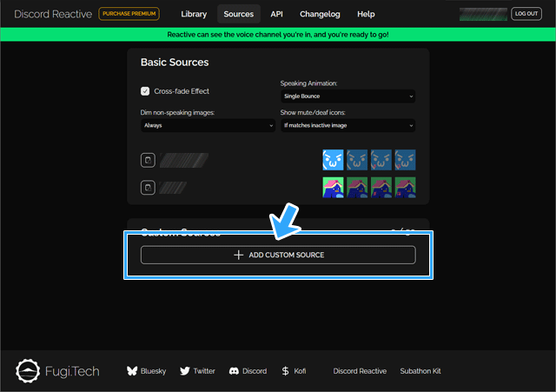This screenshot has width=556, height=392.
Task: Click the Log Out button
Action: [526, 14]
